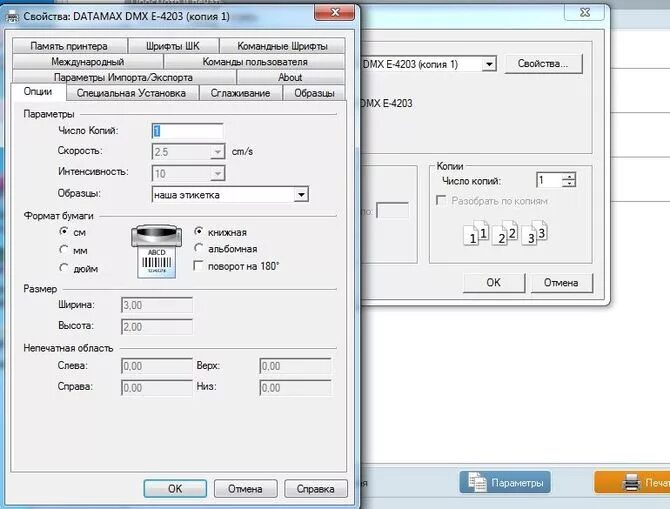Open printer name dropdown in print dialog
The image size is (670, 509).
click(489, 64)
